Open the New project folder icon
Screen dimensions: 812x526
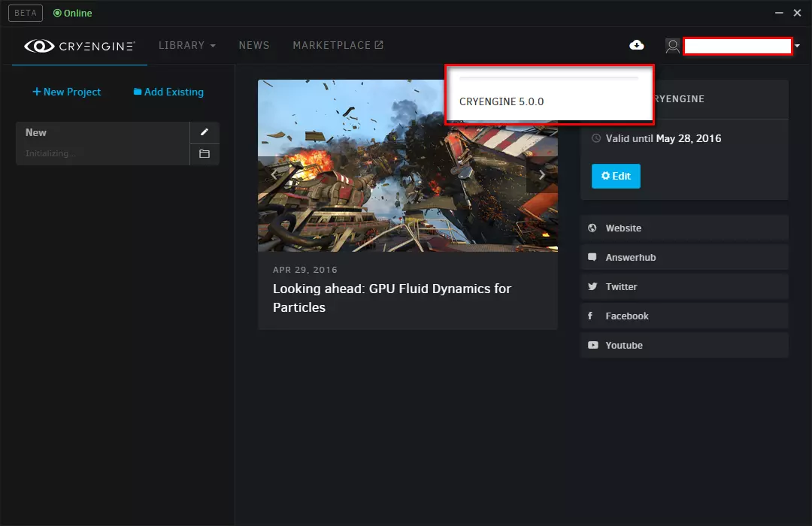click(x=205, y=154)
